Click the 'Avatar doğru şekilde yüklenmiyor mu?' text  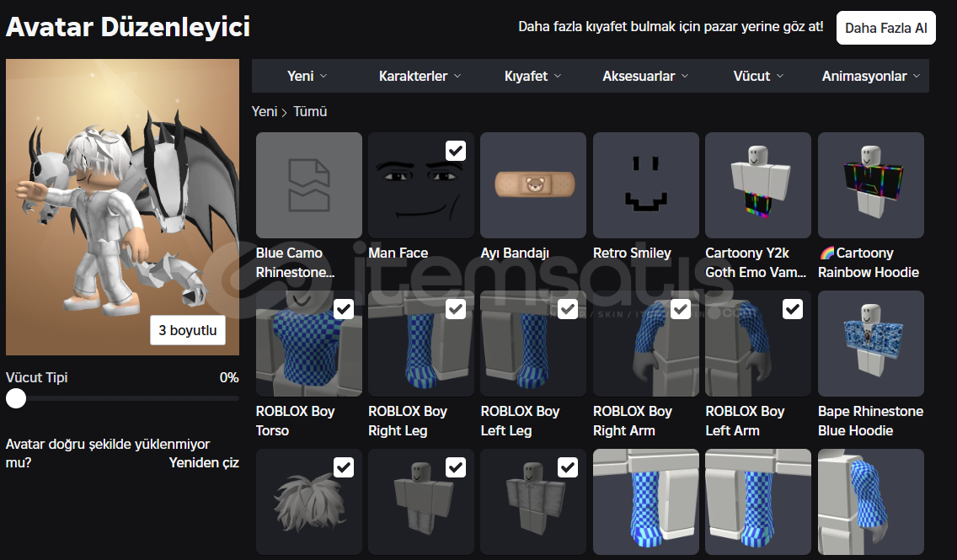[108, 453]
